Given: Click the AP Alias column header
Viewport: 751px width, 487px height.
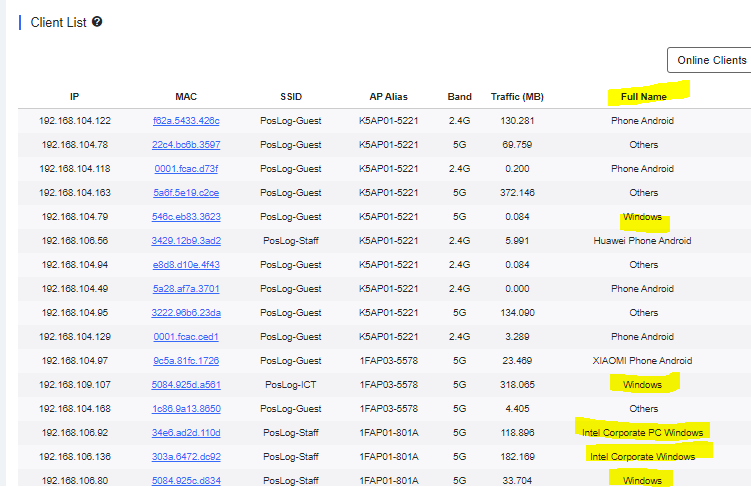Looking at the screenshot, I should pyautogui.click(x=388, y=97).
